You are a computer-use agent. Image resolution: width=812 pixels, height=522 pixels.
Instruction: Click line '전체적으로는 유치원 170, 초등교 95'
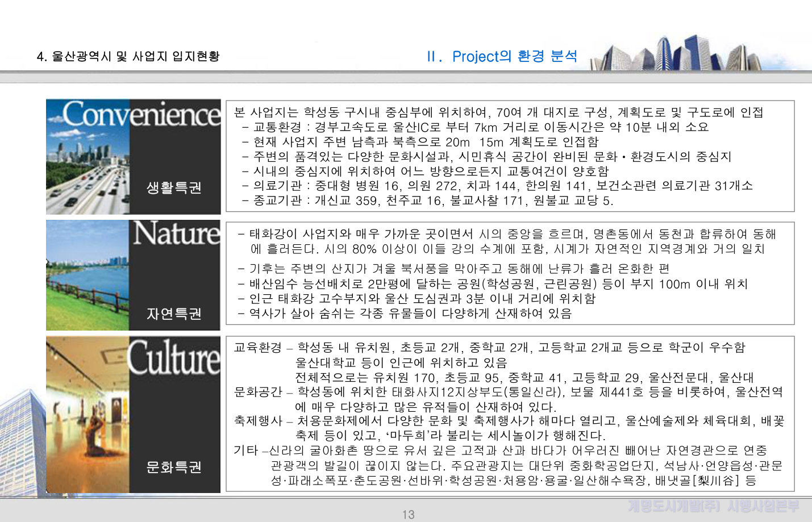[x=524, y=377]
